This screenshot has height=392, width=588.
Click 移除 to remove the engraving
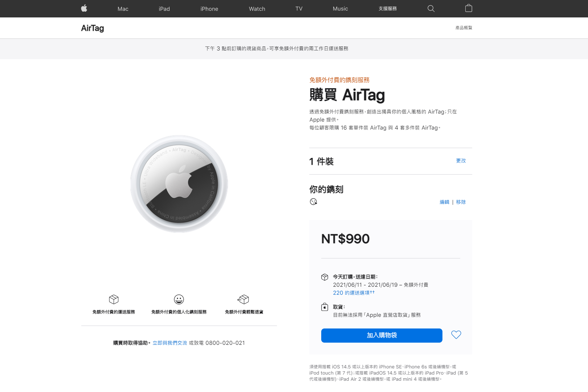pos(461,202)
